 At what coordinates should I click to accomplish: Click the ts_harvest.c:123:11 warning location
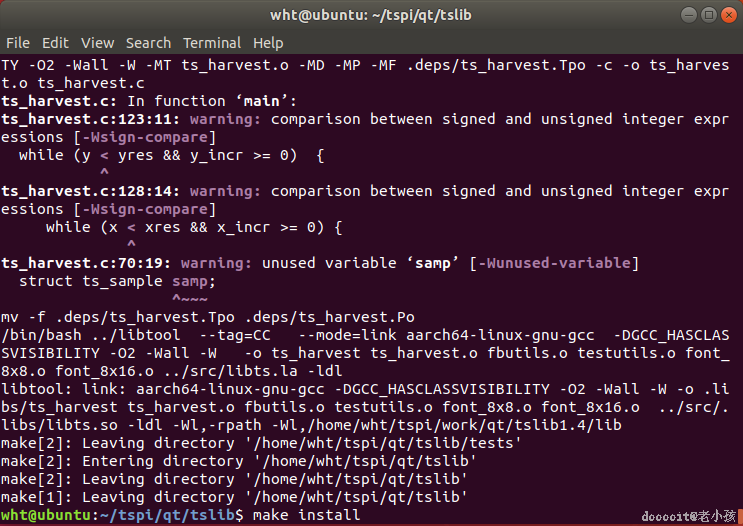pos(90,119)
